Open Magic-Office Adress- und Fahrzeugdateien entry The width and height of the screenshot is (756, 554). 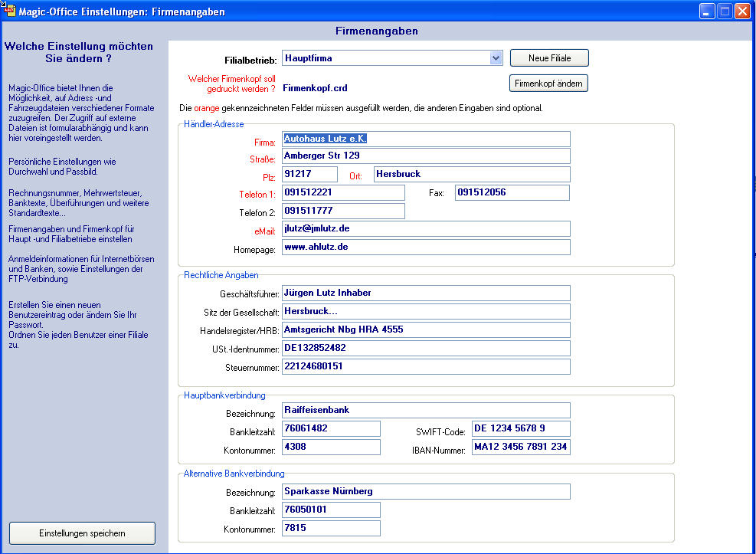81,113
